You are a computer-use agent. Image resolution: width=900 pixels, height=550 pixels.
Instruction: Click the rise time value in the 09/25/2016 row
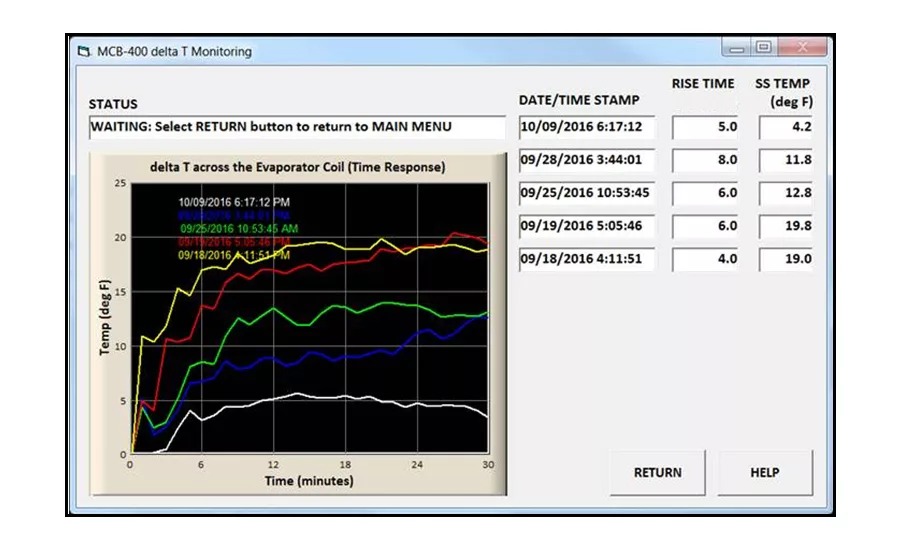(x=705, y=193)
